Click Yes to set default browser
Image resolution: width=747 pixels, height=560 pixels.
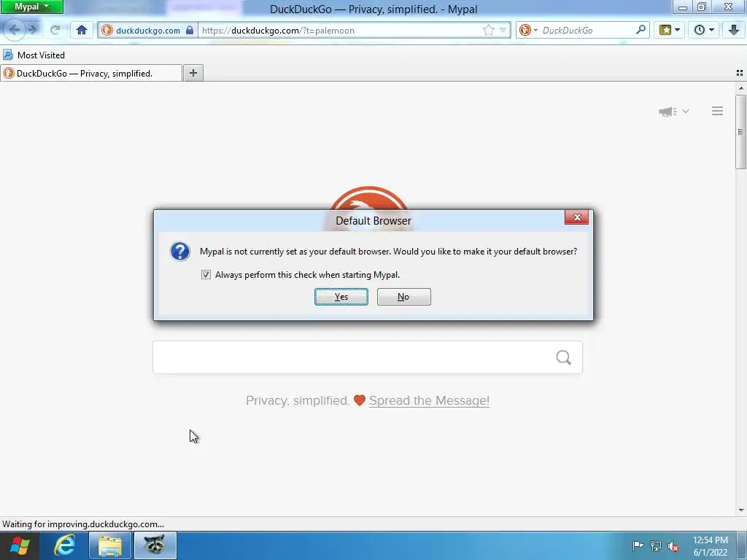[341, 297]
